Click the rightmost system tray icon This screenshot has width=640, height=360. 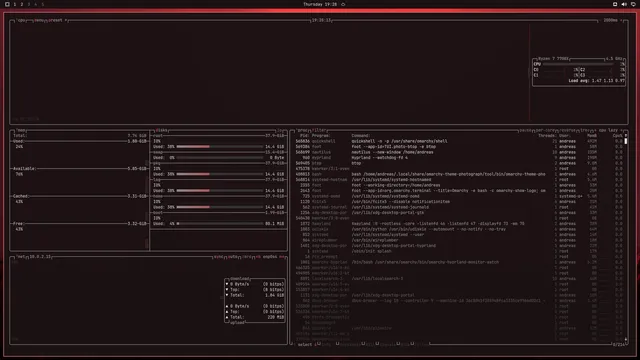click(633, 4)
